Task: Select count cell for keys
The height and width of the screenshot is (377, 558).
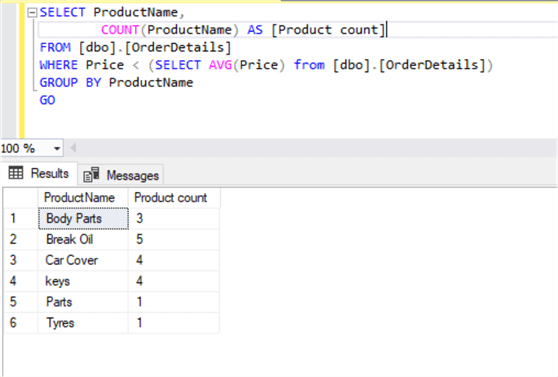Action: pyautogui.click(x=174, y=281)
